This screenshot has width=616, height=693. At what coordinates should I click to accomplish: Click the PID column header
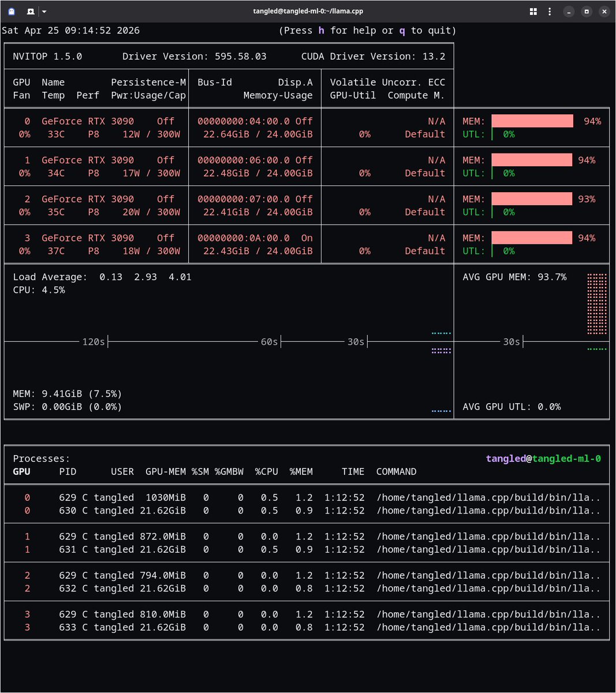click(x=68, y=472)
